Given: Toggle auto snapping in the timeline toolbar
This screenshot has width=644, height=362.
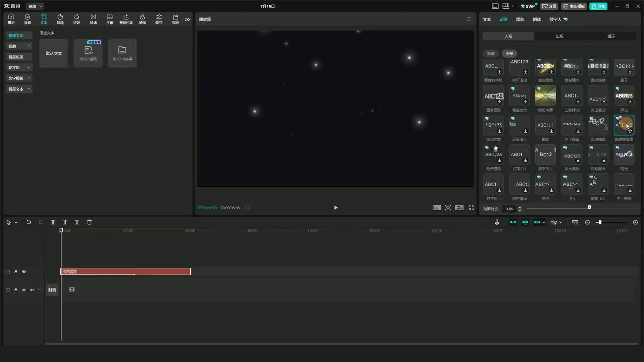Looking at the screenshot, I should (525, 222).
